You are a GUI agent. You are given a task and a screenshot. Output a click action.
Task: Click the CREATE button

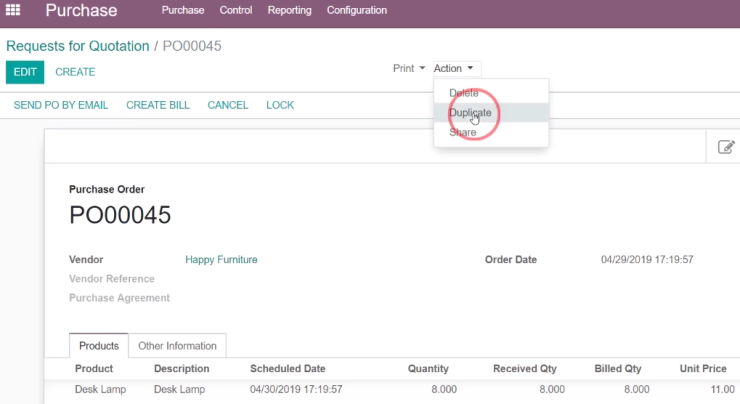pyautogui.click(x=75, y=72)
